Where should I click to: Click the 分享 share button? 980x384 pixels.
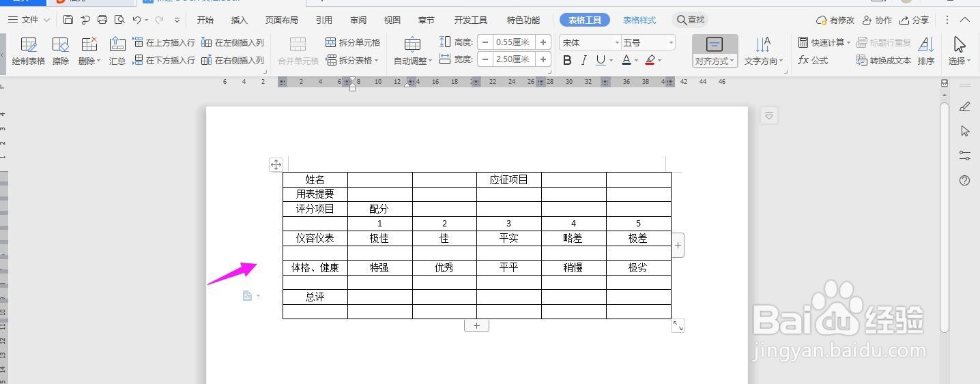914,20
